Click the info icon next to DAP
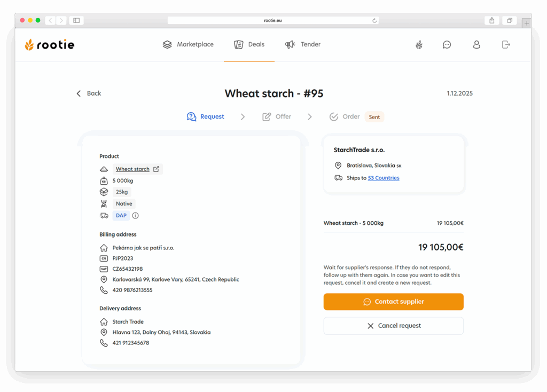The width and height of the screenshot is (547, 392). (136, 216)
